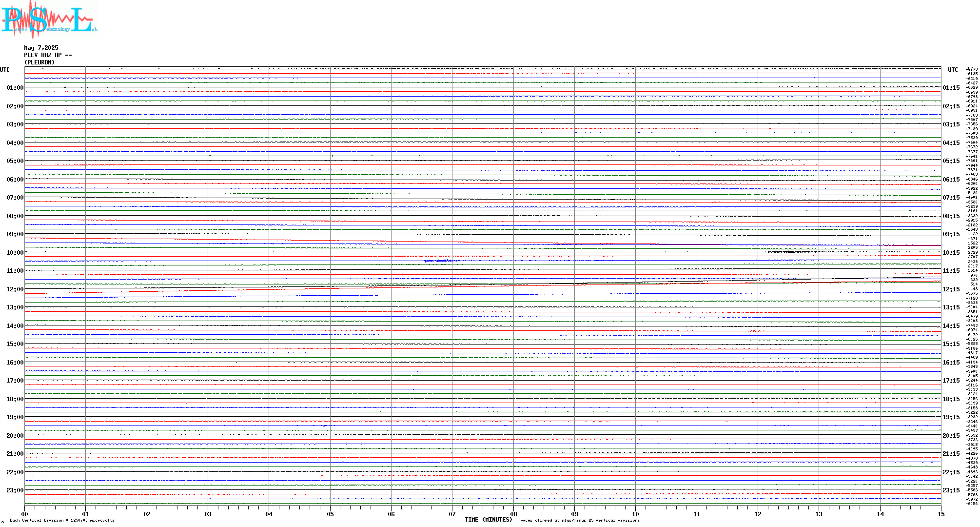
Task: Click the 15:15 end-of-trace label
Action: (951, 344)
